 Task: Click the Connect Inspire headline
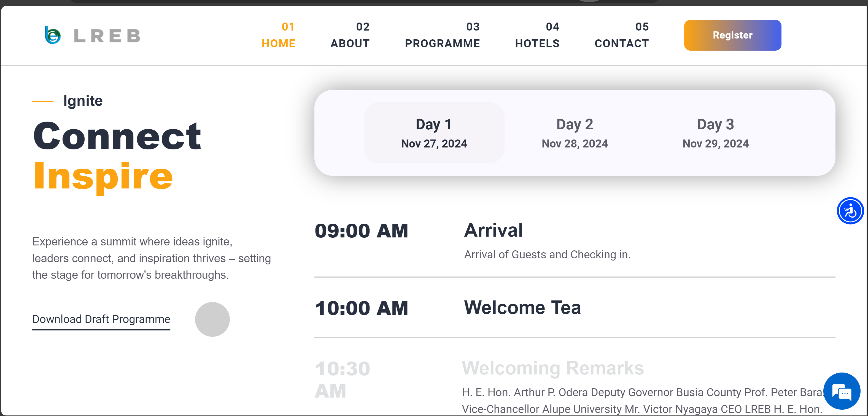pyautogui.click(x=117, y=155)
